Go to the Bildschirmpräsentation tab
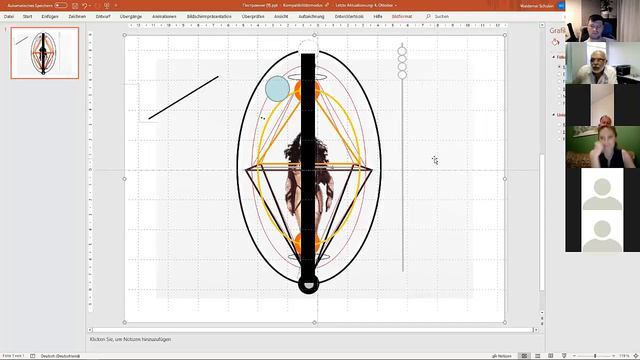The image size is (640, 360). point(209,17)
